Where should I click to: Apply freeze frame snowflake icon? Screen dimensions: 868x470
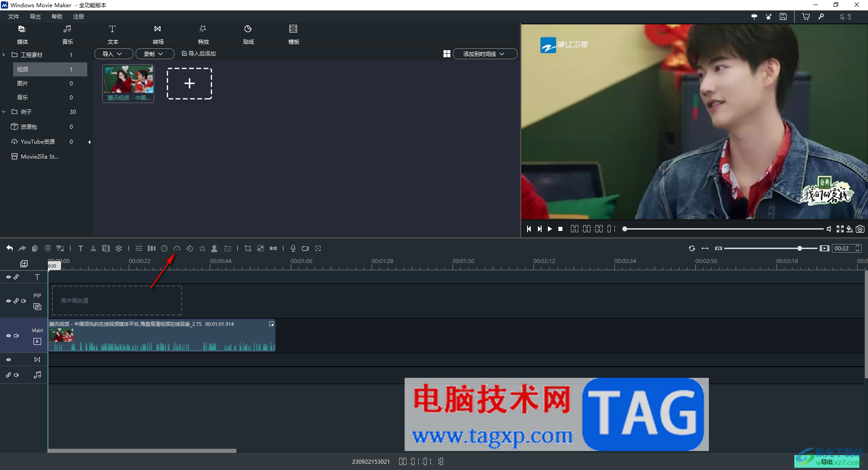[118, 248]
